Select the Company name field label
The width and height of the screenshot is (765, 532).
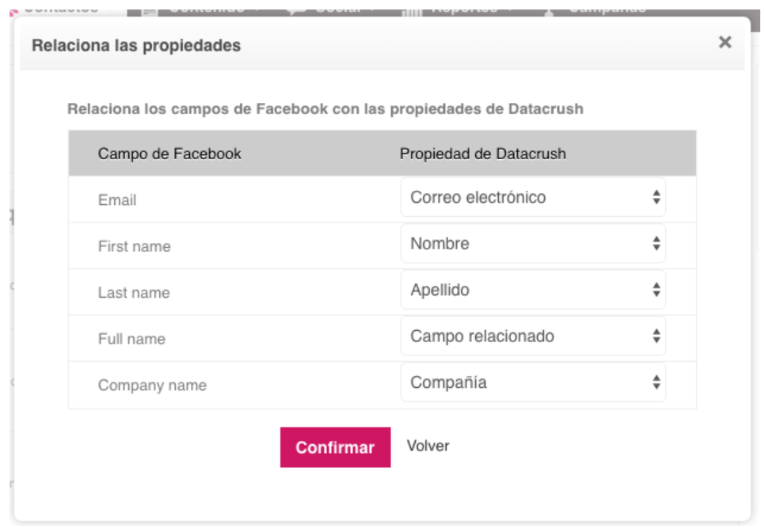click(x=152, y=386)
